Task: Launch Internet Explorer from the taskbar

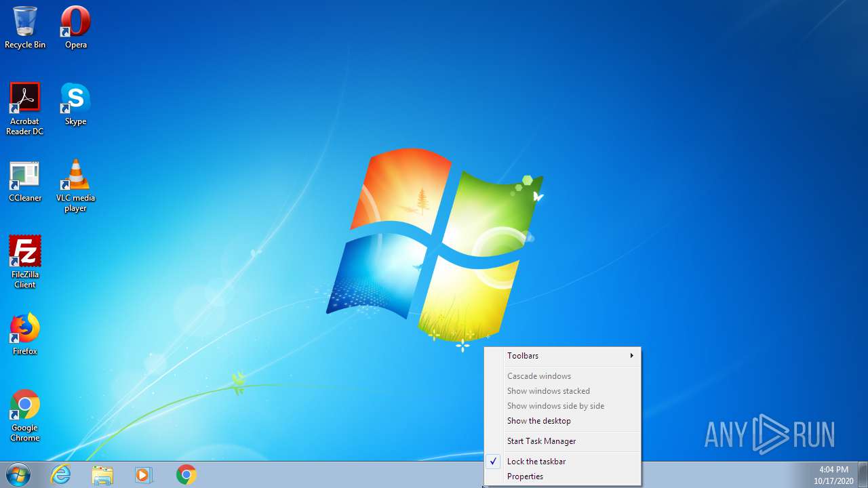Action: (x=61, y=474)
